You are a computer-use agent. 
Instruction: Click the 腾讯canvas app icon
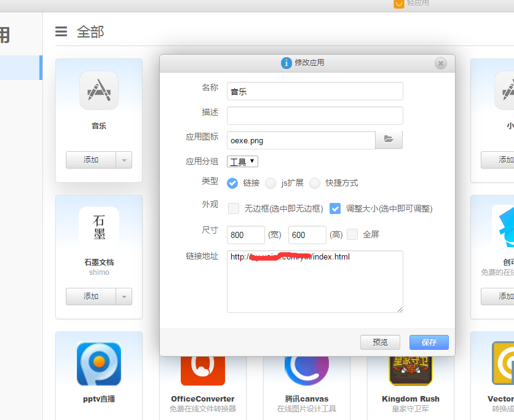coord(307,370)
